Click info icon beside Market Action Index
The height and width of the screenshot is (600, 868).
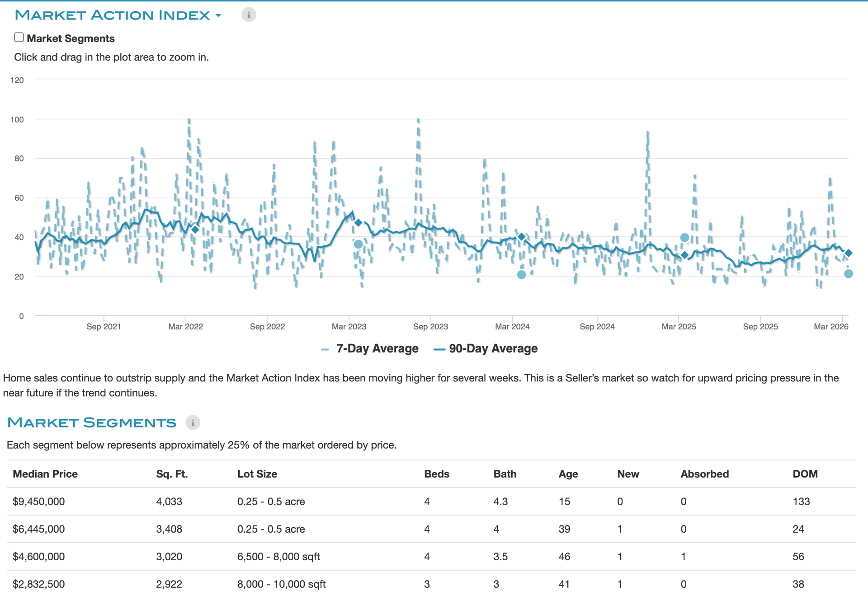pos(248,15)
